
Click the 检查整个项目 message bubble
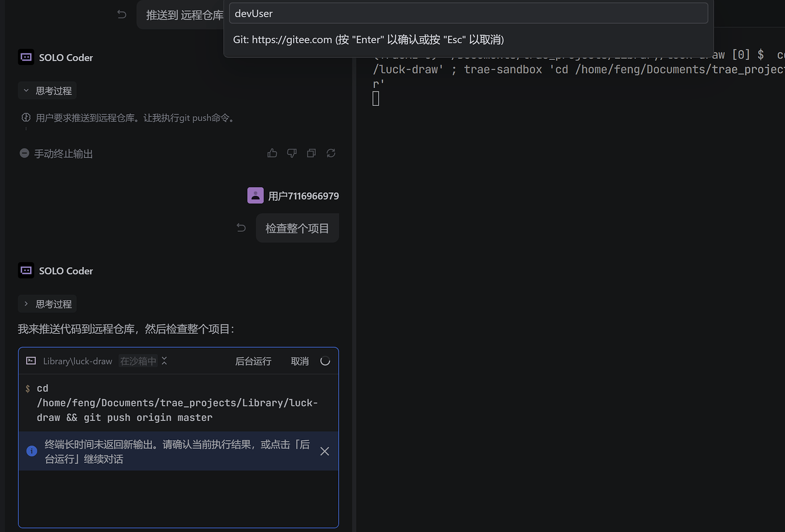point(298,228)
